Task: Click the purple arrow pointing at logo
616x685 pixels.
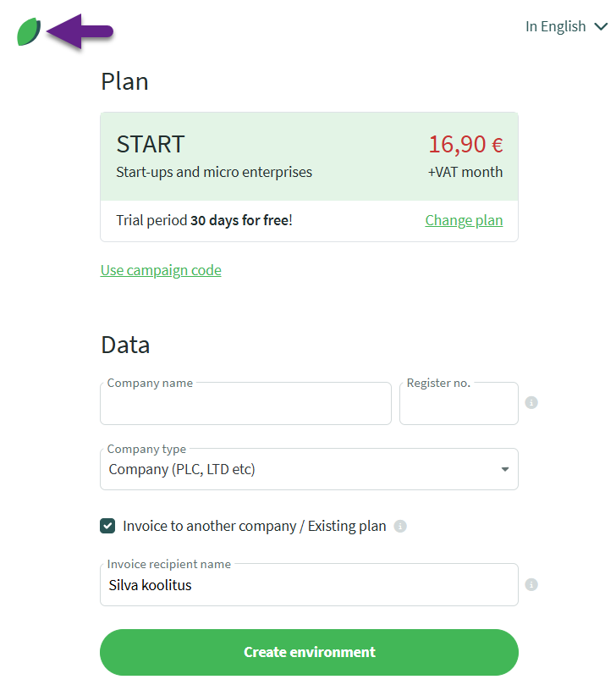Action: click(x=80, y=31)
